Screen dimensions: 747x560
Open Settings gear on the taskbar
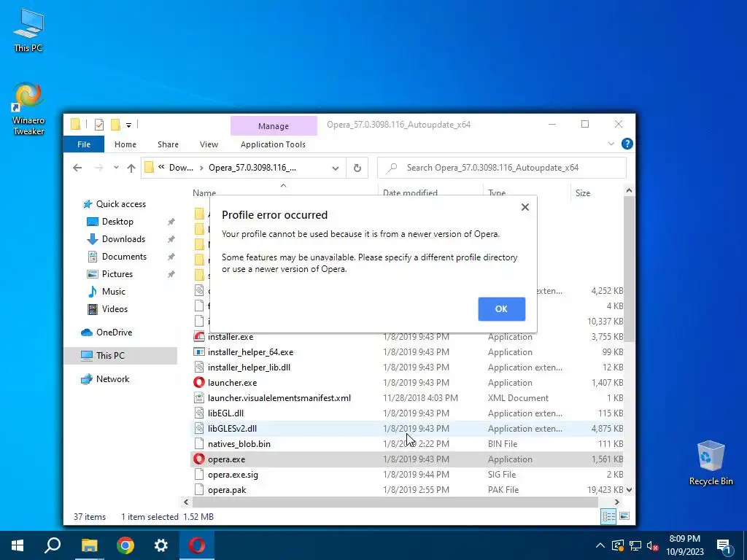tap(161, 545)
